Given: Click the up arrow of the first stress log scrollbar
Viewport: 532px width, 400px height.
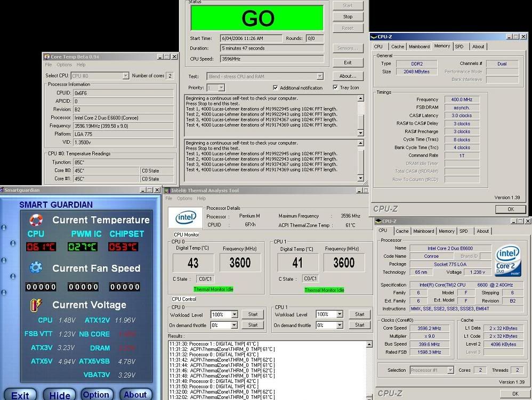Looking at the screenshot, I should [361, 99].
